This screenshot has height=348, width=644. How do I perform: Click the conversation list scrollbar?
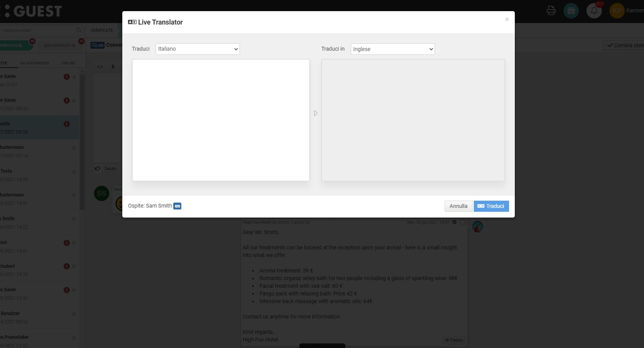tap(82, 142)
